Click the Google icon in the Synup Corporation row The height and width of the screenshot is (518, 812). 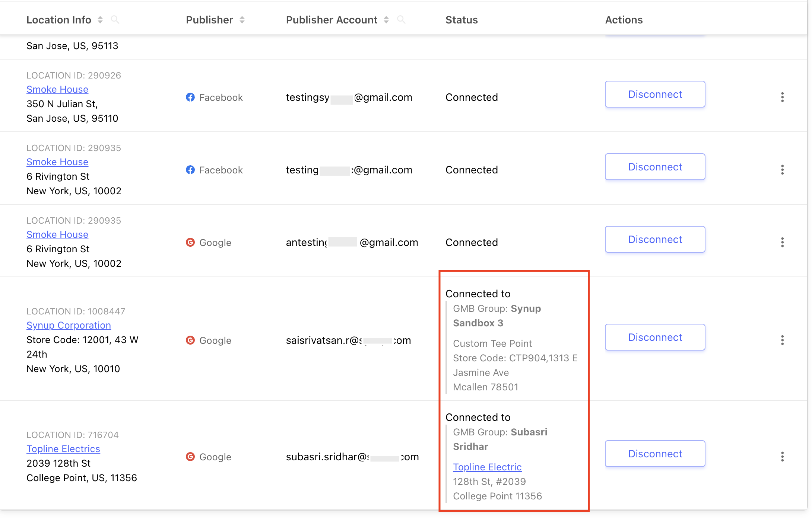tap(190, 340)
